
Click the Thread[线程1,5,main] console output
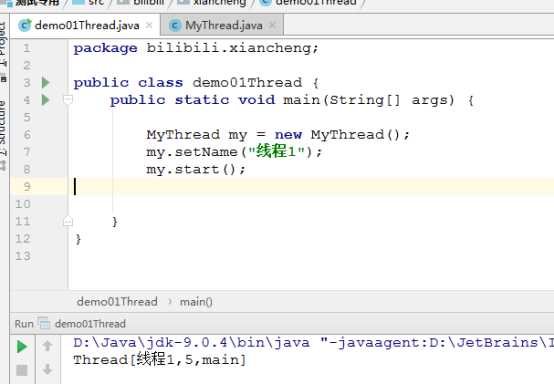coord(160,360)
